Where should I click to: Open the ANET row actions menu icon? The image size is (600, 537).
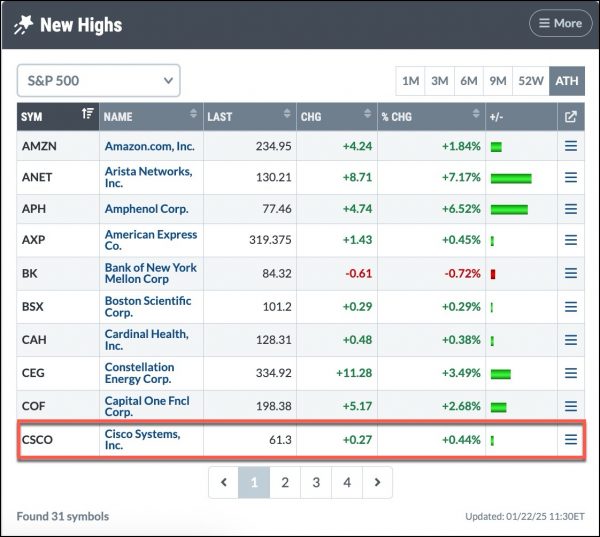[571, 177]
